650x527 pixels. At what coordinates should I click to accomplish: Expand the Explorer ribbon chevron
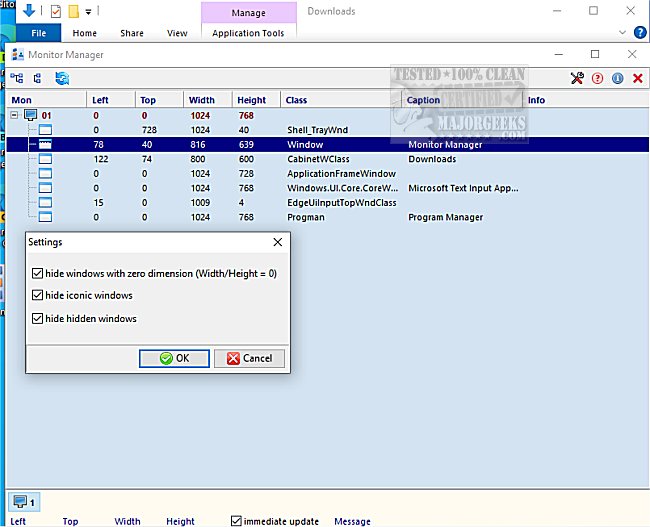pyautogui.click(x=624, y=33)
